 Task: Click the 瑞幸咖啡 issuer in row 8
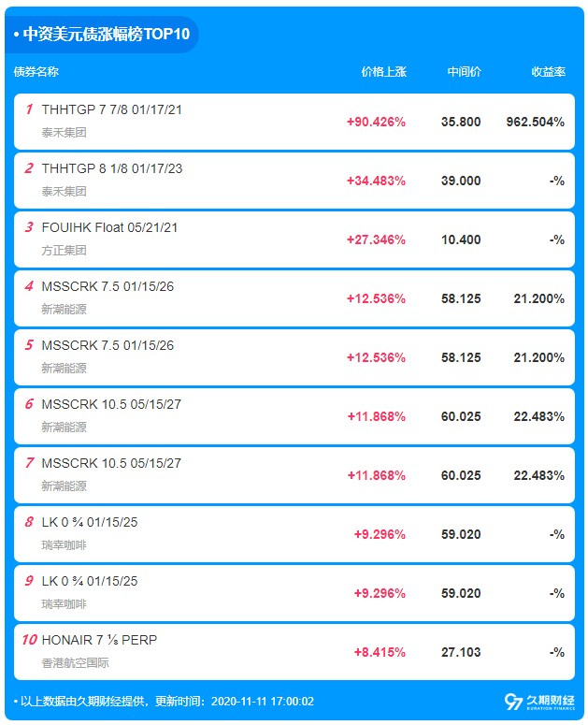[65, 544]
